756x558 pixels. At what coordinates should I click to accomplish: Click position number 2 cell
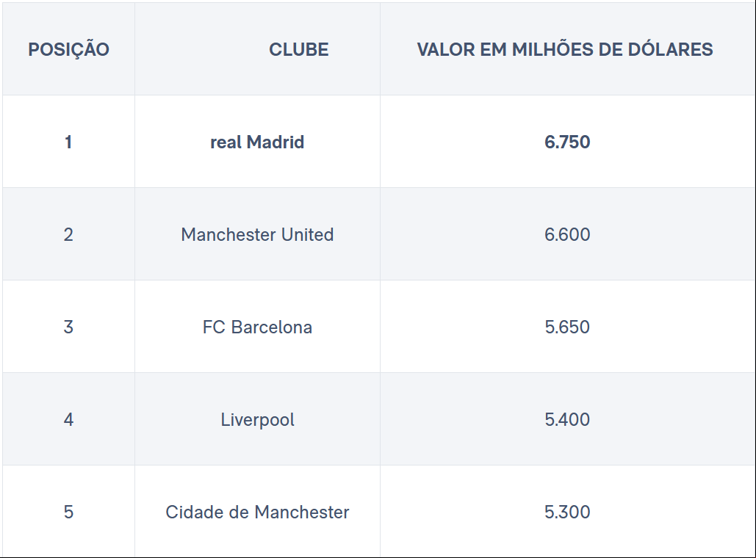68,234
